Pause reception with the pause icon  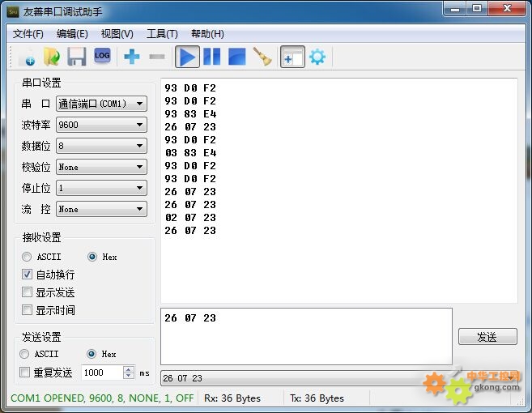pos(212,57)
